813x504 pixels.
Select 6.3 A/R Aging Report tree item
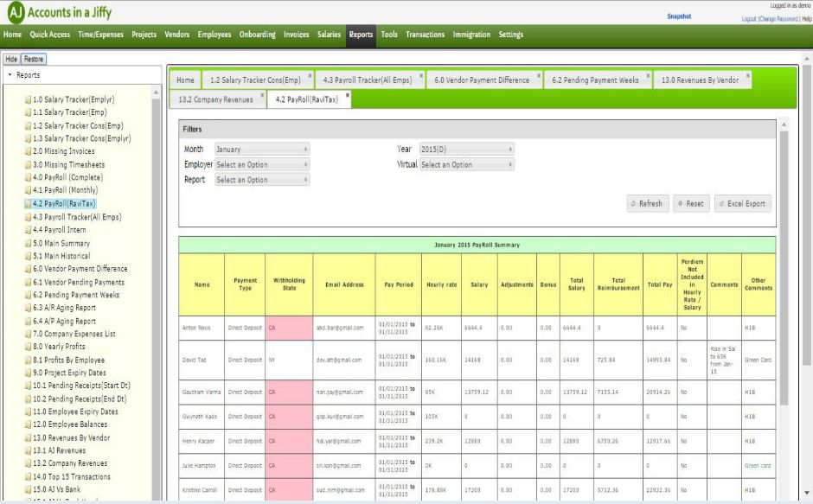click(x=64, y=308)
